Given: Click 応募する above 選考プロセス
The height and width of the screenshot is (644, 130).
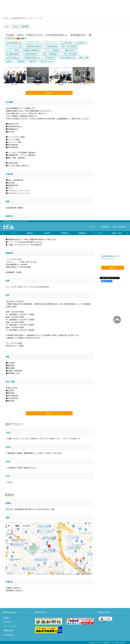Looking at the screenshot, I should pos(49,413).
